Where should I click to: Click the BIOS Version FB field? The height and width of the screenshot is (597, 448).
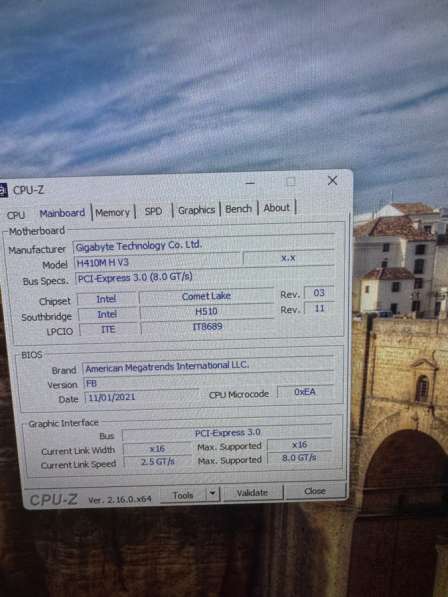(209, 382)
